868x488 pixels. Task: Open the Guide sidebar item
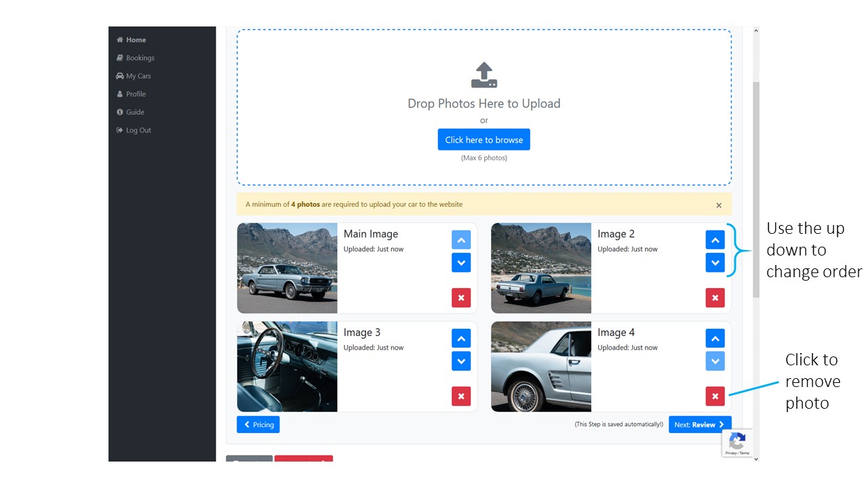131,113
